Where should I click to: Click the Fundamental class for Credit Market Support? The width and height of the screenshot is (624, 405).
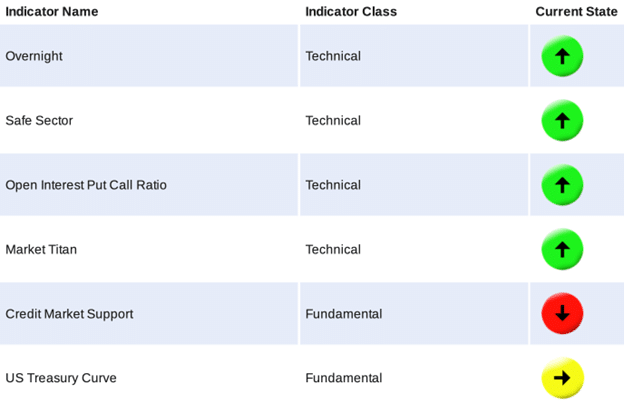(x=344, y=314)
